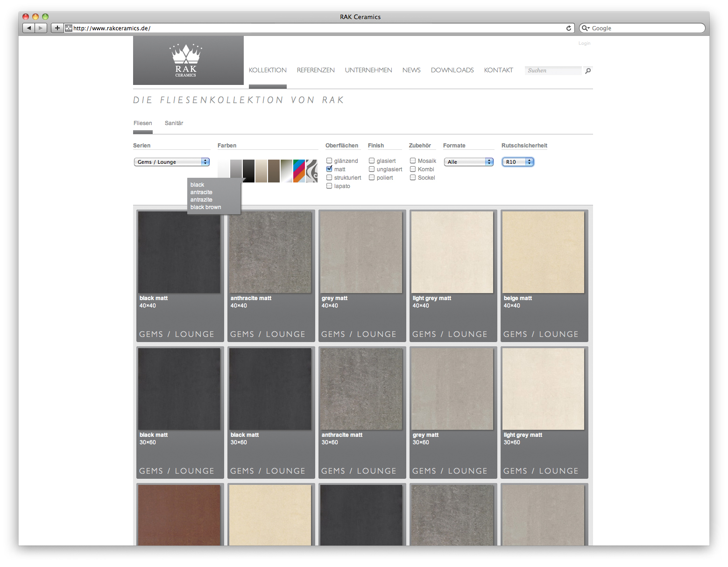Open the UNTERNEHMEN navigation item

click(368, 70)
